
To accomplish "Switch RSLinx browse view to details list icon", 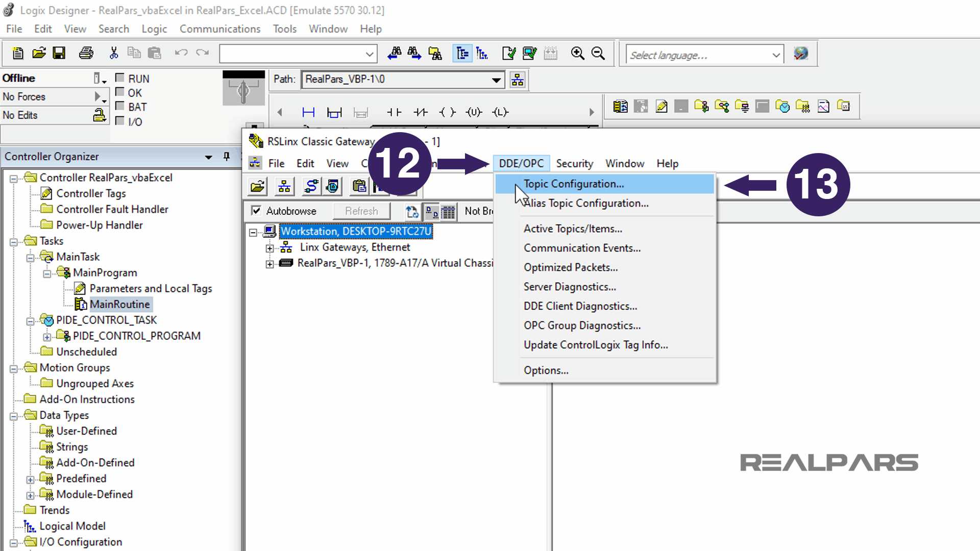I will [x=448, y=211].
